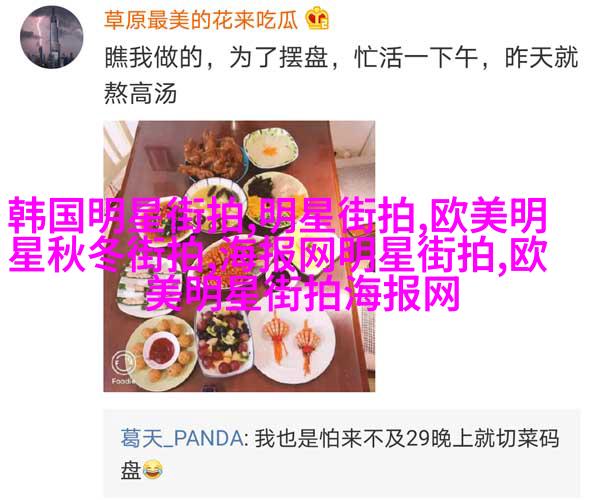Tap fried balls with ketchup dip plate
Screen dimensions: 600x500
(162, 350)
